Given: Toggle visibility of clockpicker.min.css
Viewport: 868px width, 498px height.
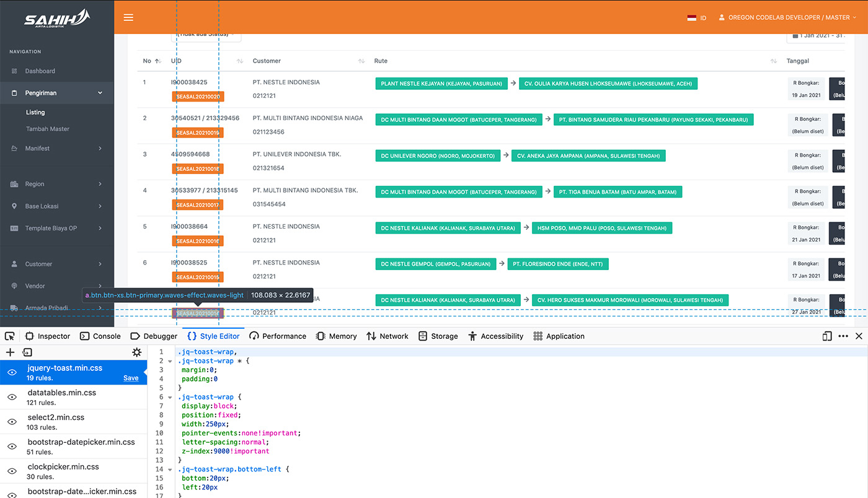Looking at the screenshot, I should (x=12, y=471).
